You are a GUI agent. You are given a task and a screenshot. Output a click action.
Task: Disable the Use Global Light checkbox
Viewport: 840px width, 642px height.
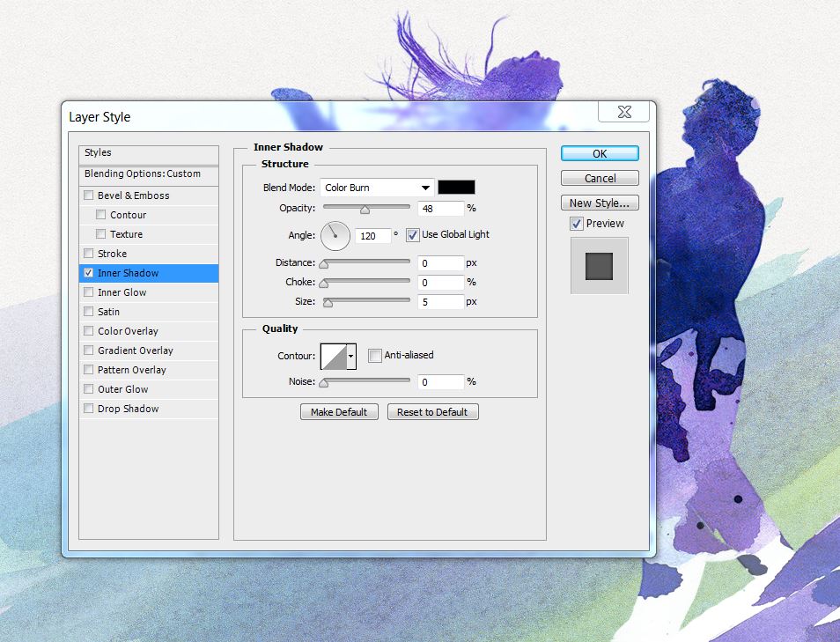coord(411,234)
